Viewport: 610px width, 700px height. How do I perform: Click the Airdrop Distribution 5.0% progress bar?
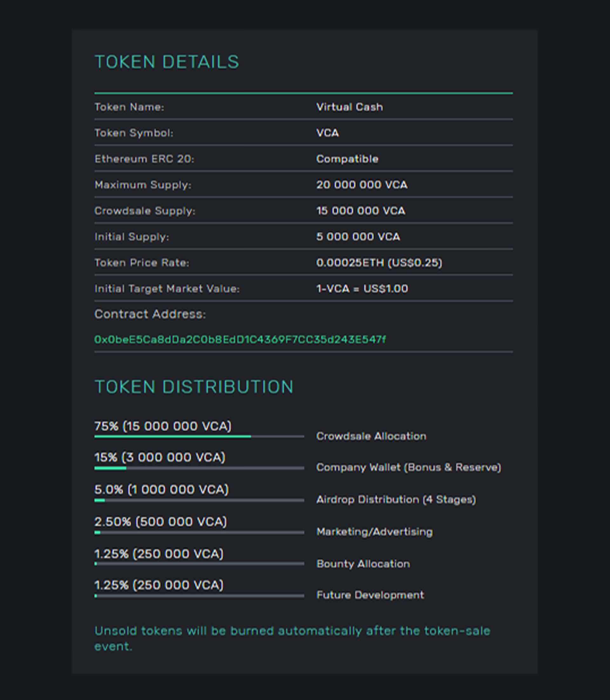pos(199,500)
